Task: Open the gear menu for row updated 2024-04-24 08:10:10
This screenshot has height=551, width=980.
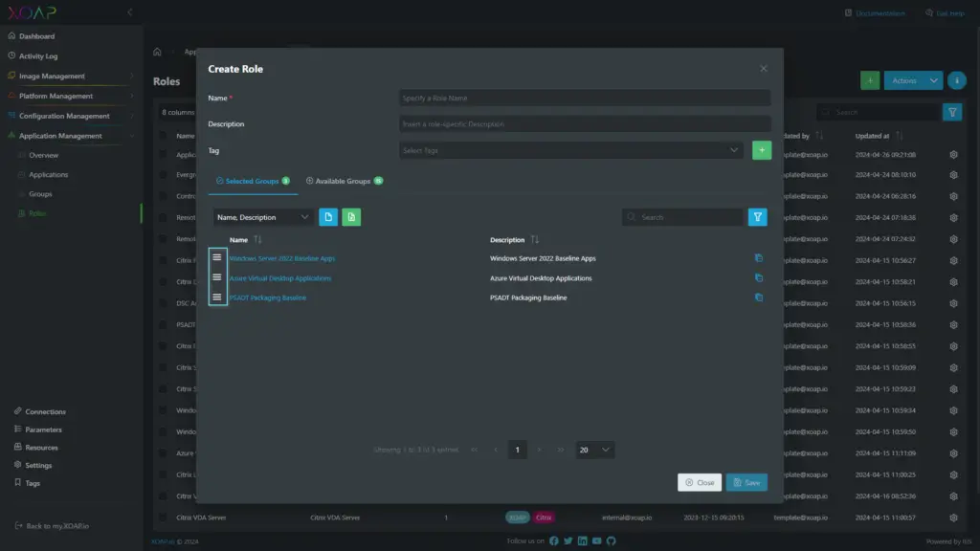Action: pyautogui.click(x=953, y=175)
